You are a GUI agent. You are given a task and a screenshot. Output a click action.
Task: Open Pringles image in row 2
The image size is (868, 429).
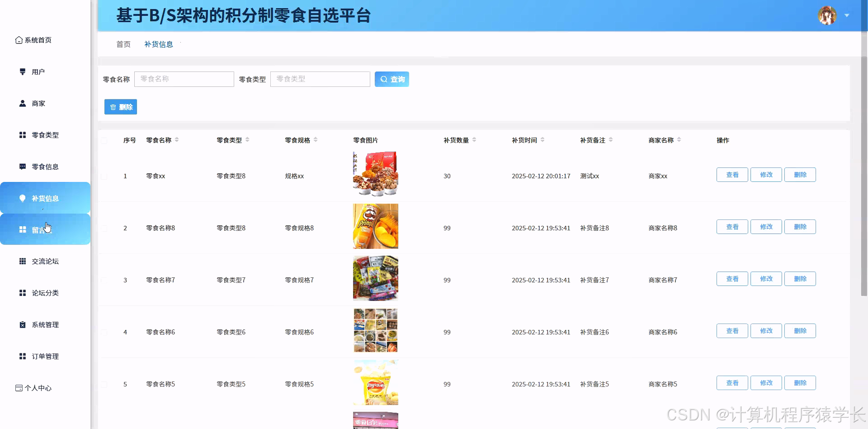click(x=376, y=226)
